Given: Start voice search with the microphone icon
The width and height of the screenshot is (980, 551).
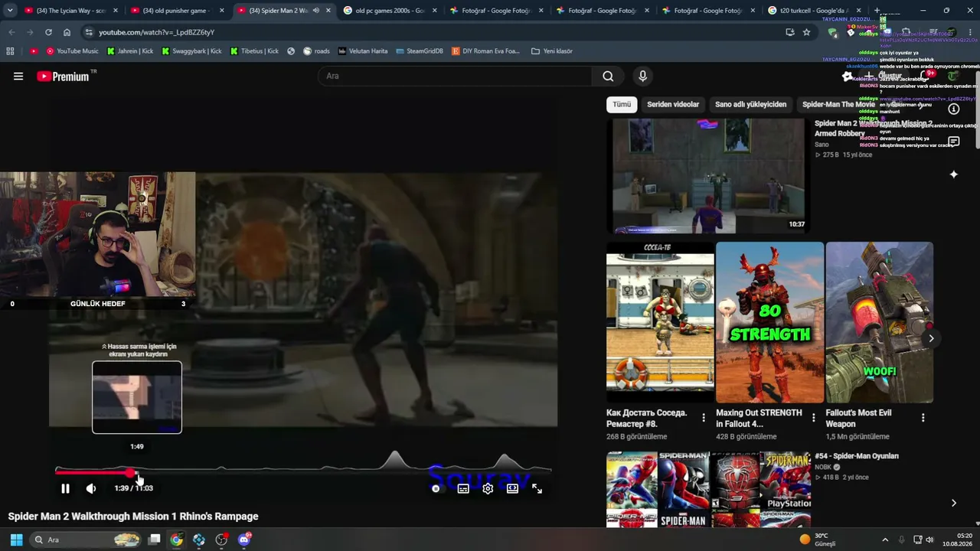Looking at the screenshot, I should pos(642,76).
